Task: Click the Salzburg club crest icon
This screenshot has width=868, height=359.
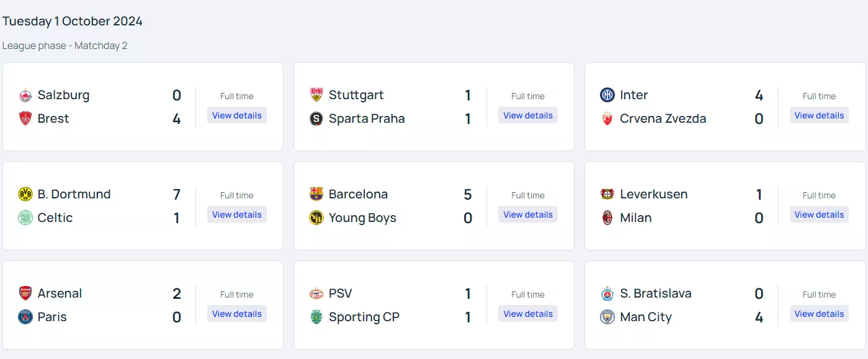Action: [x=25, y=95]
